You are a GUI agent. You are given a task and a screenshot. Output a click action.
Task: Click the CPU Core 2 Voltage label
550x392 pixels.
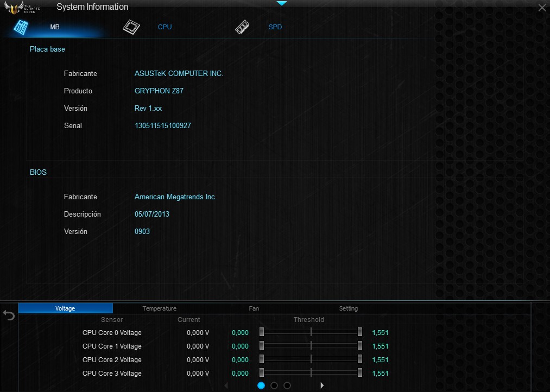[112, 360]
